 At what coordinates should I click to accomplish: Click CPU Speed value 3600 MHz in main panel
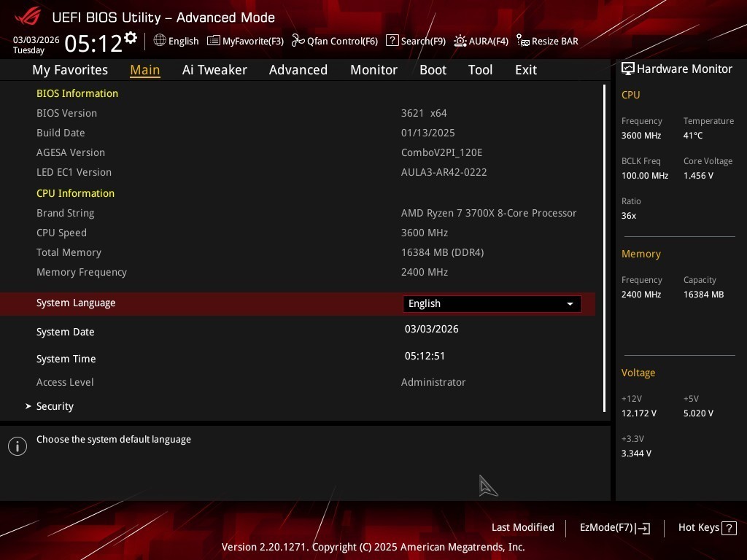[x=425, y=233]
